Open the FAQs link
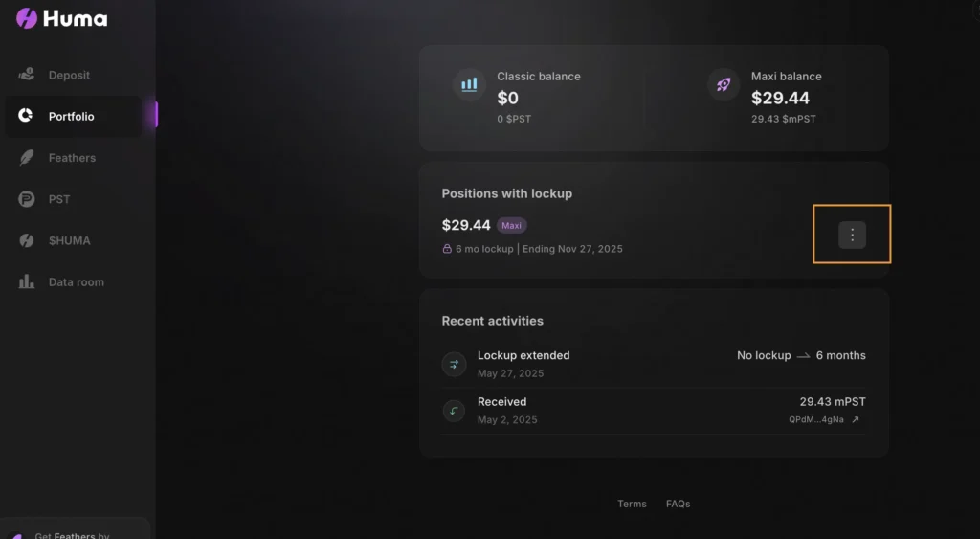The image size is (980, 539). [x=679, y=504]
